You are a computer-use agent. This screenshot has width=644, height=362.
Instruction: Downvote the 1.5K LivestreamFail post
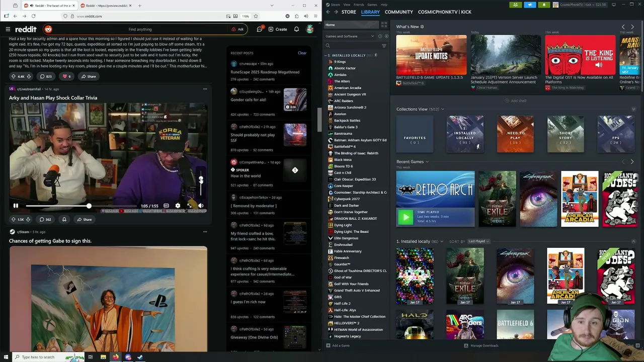[x=28, y=219]
